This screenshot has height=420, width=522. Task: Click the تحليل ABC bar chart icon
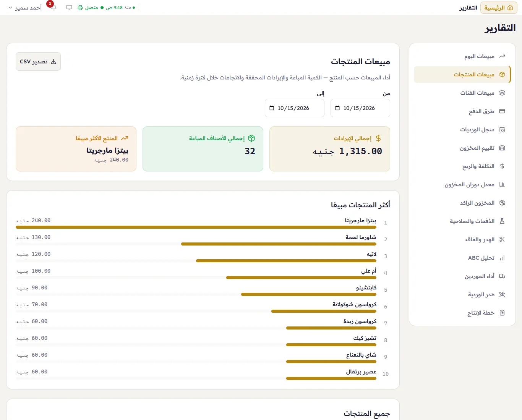502,258
